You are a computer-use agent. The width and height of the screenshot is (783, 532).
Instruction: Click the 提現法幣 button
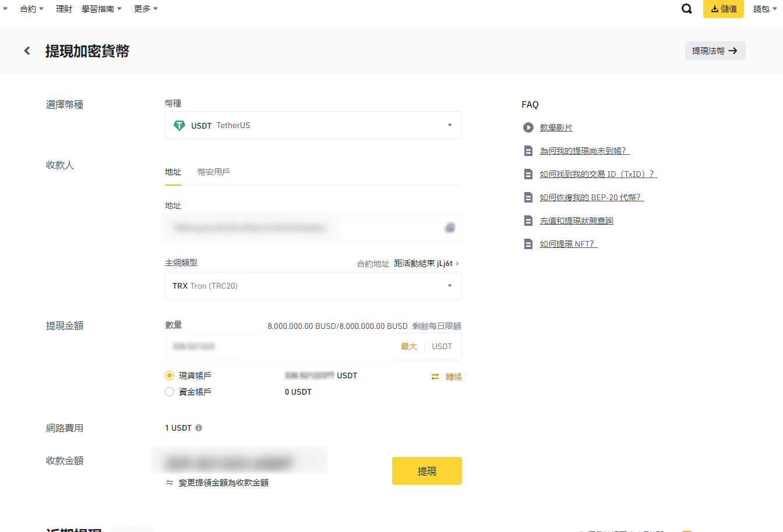point(715,51)
